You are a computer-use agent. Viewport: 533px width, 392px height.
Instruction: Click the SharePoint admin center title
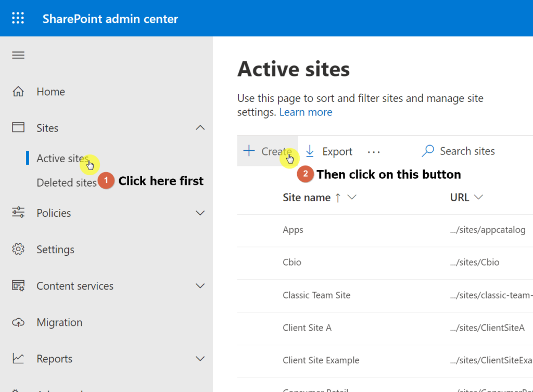coord(110,19)
